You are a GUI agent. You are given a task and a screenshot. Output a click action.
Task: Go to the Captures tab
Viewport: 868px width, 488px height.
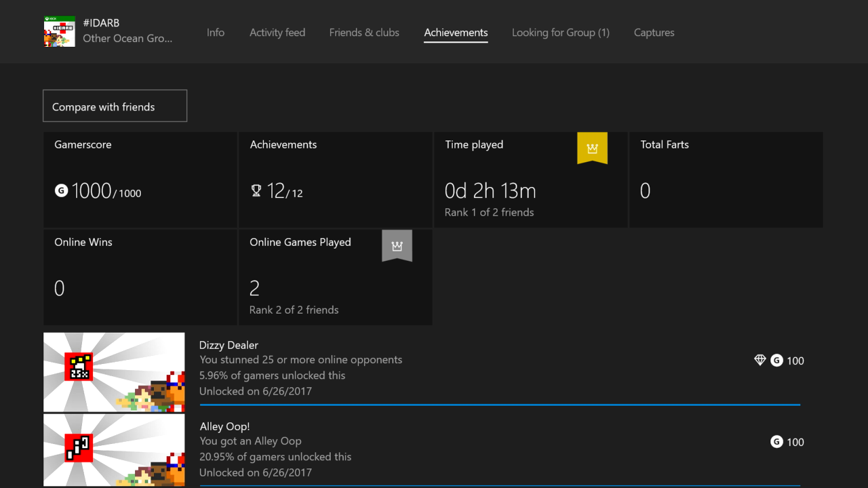pyautogui.click(x=654, y=33)
